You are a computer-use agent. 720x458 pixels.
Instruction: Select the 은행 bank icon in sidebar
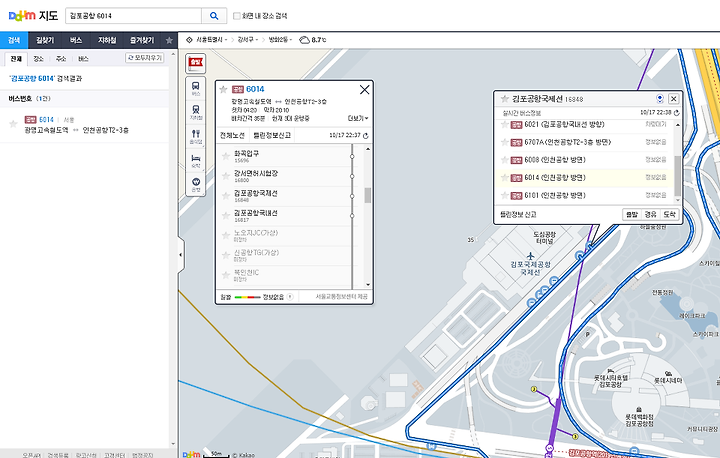click(196, 184)
